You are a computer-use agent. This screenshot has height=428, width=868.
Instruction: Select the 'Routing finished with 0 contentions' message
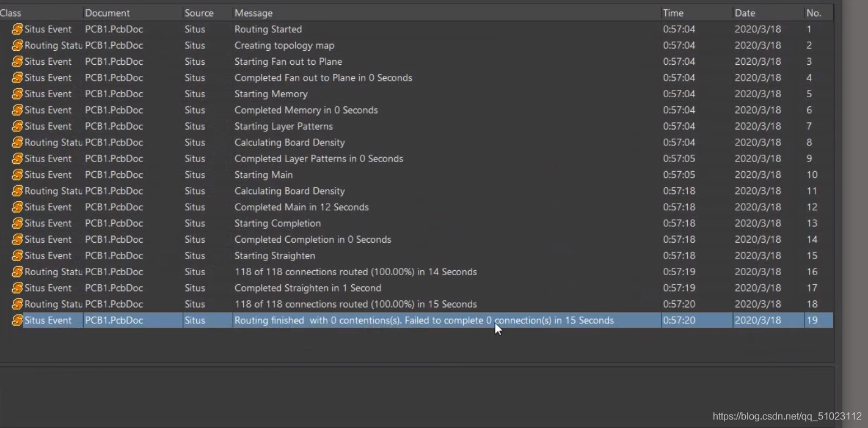tap(424, 320)
